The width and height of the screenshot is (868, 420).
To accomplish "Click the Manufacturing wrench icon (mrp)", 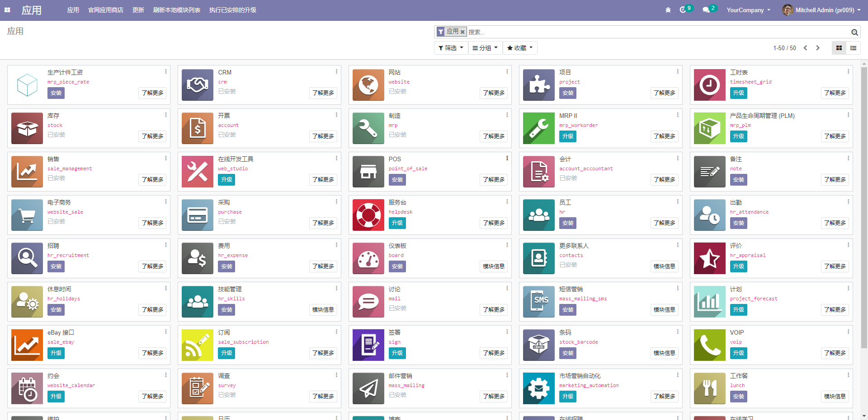I will point(368,128).
